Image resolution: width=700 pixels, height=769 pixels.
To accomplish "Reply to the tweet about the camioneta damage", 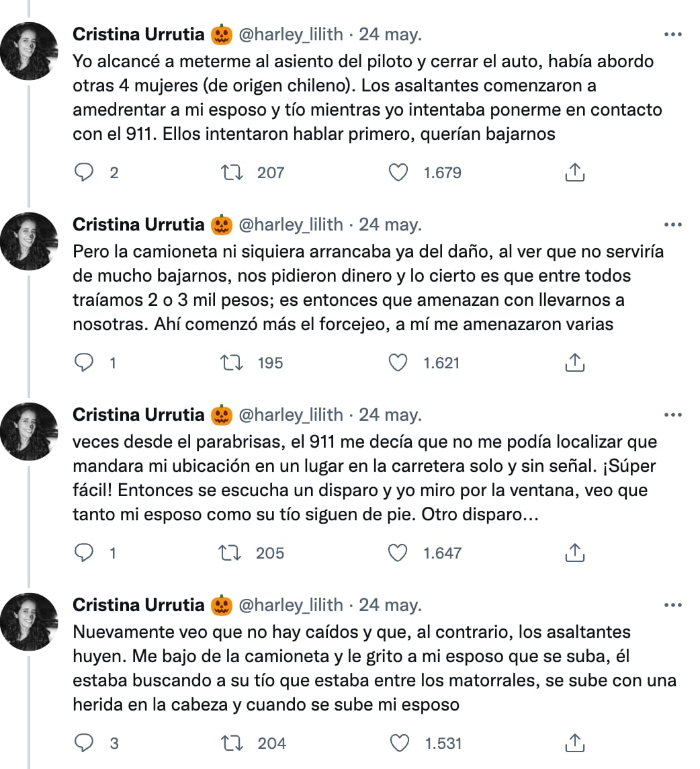I will point(84,363).
